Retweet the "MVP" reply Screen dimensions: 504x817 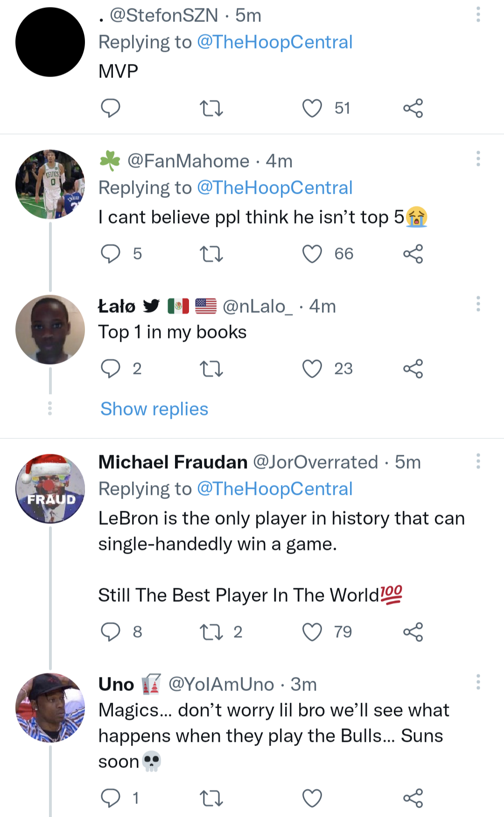coord(211,108)
